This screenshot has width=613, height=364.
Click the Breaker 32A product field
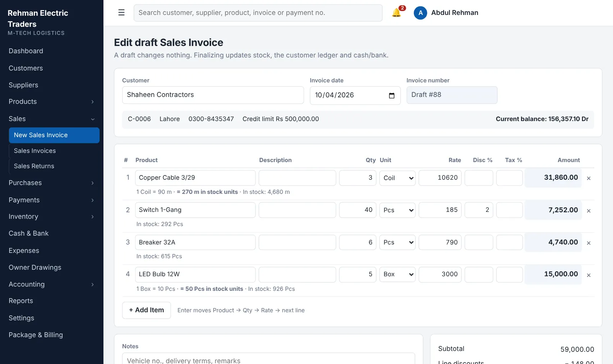tap(195, 242)
